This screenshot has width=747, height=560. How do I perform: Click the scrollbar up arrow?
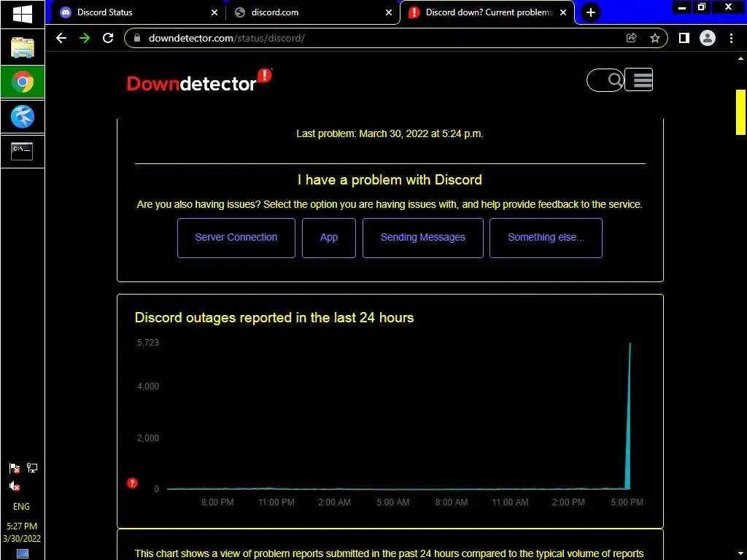(x=740, y=59)
